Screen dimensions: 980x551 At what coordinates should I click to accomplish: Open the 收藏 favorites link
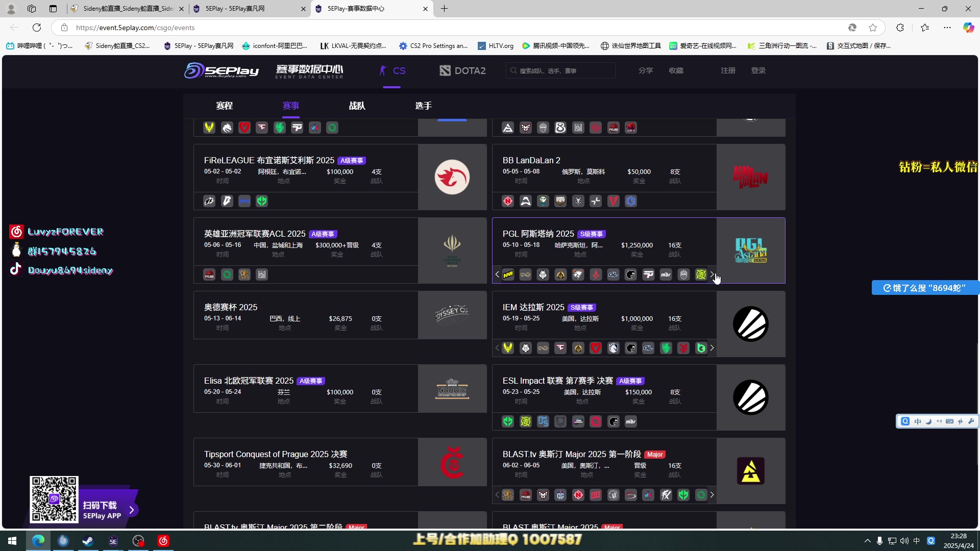tap(676, 70)
